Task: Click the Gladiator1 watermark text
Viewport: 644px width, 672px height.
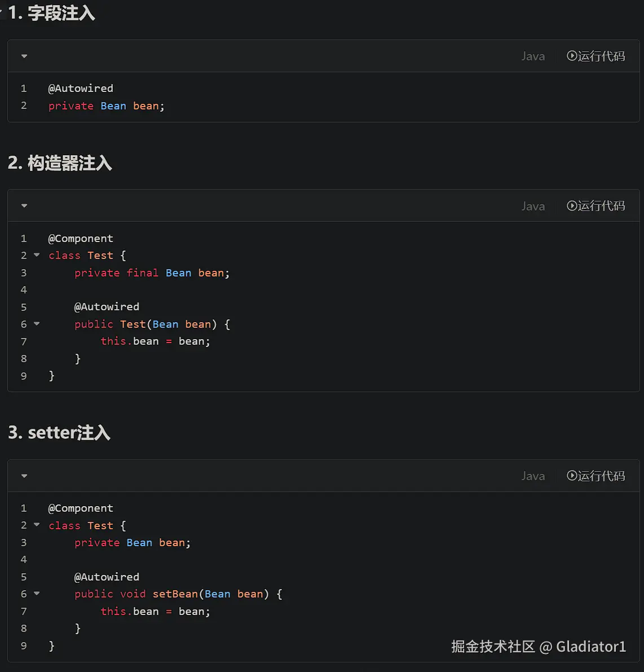Action: (x=591, y=646)
